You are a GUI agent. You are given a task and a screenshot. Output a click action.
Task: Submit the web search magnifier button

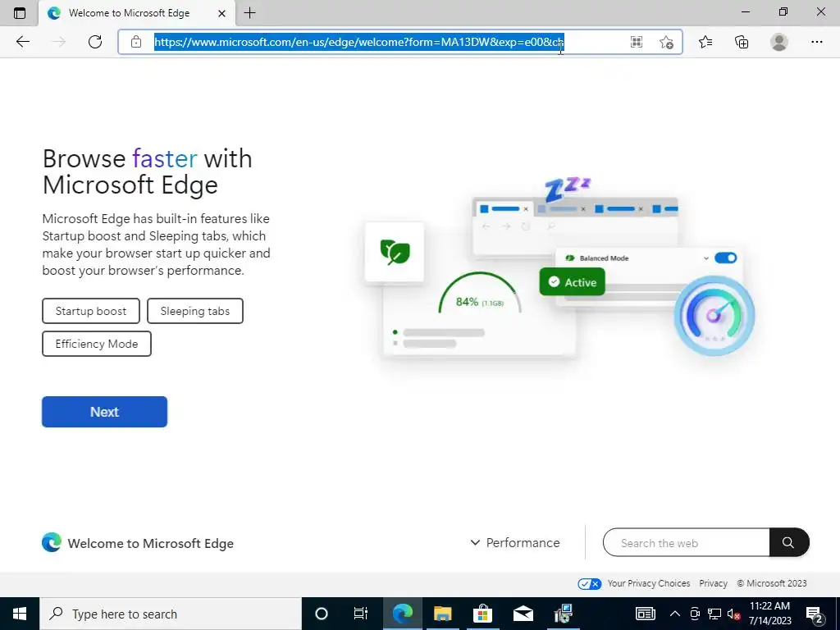point(788,543)
